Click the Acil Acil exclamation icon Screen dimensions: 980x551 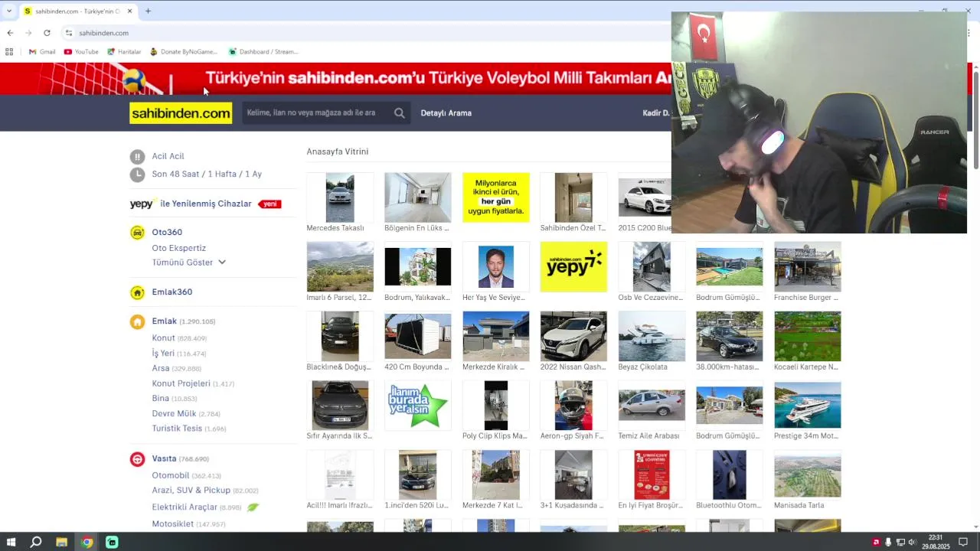tap(137, 157)
